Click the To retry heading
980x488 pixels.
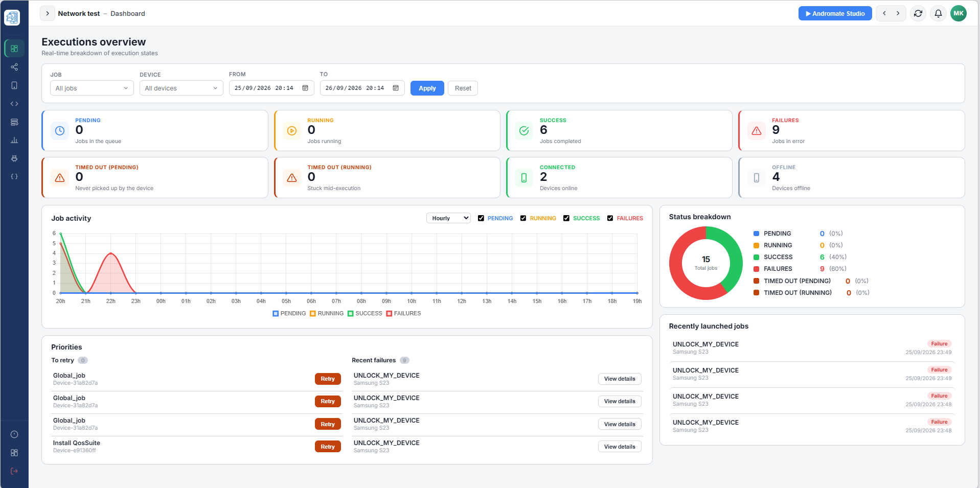[62, 360]
